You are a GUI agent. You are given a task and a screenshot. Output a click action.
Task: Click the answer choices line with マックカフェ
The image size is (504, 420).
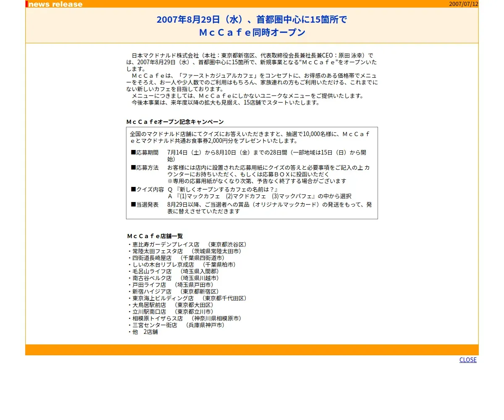260,196
